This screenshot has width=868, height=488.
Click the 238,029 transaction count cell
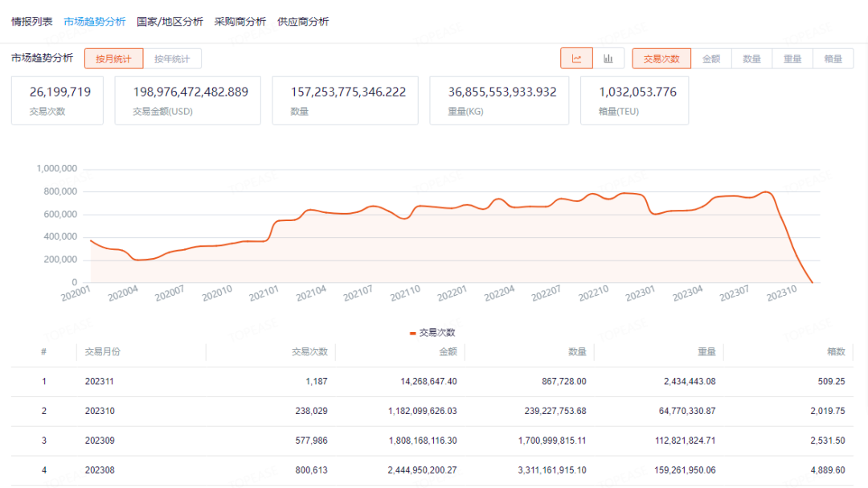click(311, 411)
